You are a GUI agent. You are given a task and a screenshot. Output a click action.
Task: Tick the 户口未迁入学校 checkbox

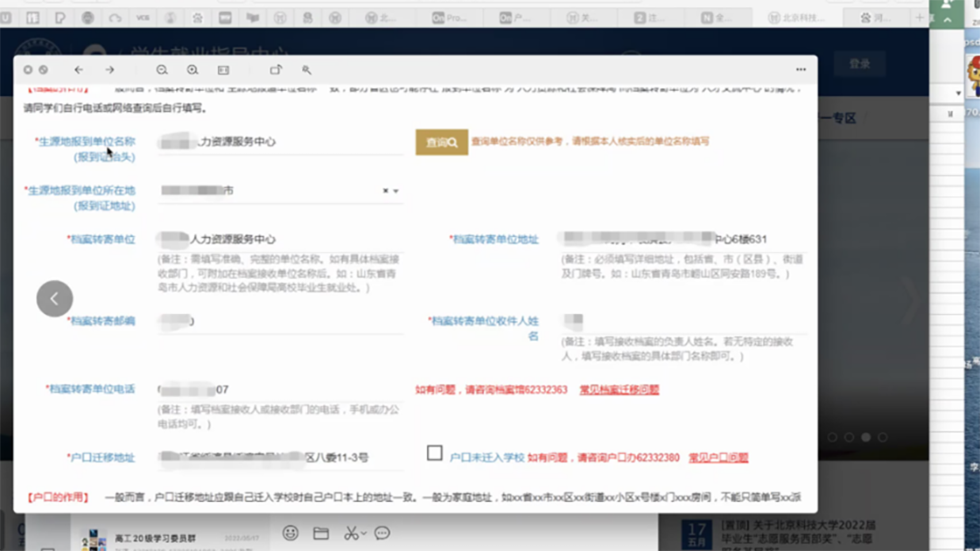(x=434, y=452)
